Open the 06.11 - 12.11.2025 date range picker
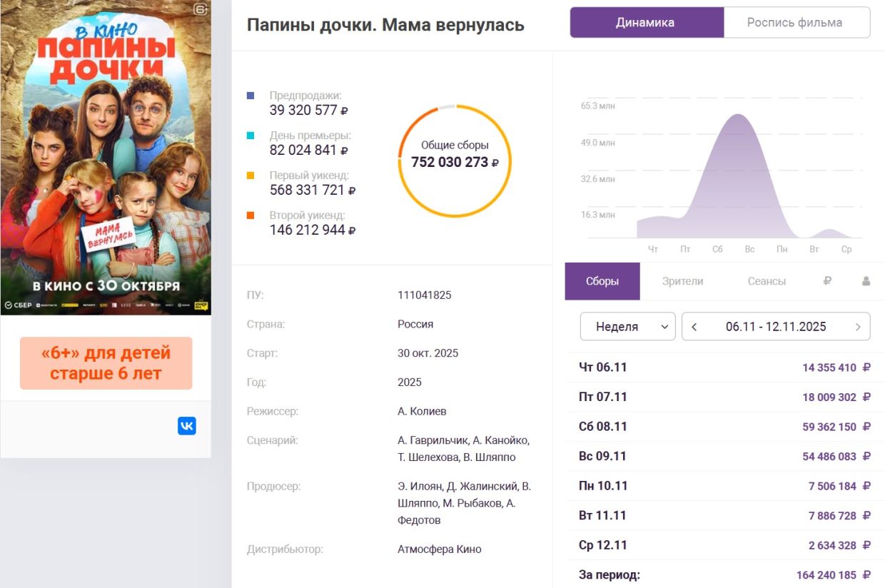The height and width of the screenshot is (588, 885). 776,327
